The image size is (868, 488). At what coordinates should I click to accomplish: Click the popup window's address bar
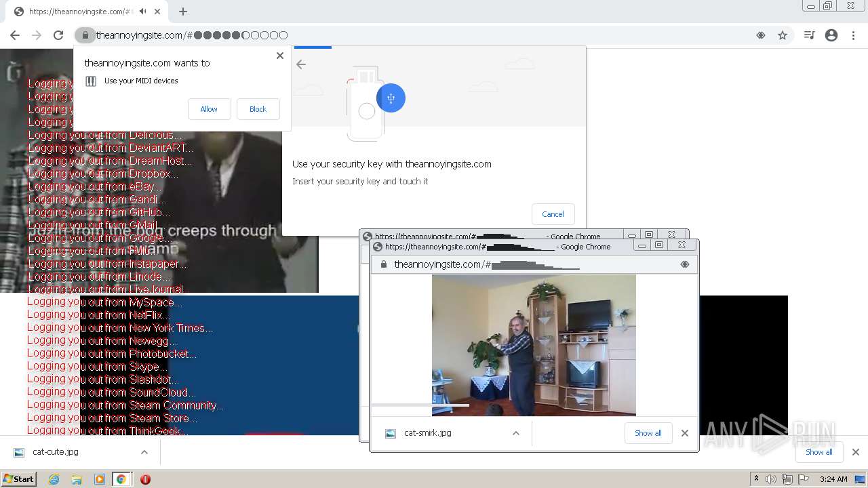coord(534,264)
